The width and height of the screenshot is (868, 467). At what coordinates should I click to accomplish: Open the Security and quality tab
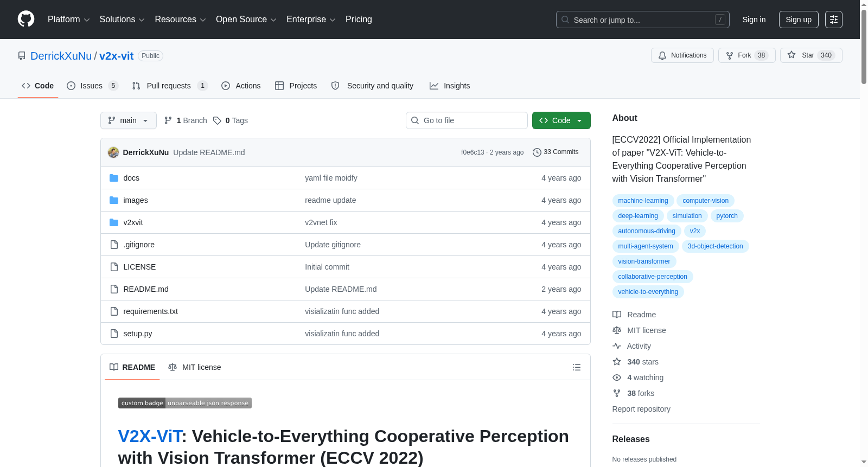coord(372,86)
